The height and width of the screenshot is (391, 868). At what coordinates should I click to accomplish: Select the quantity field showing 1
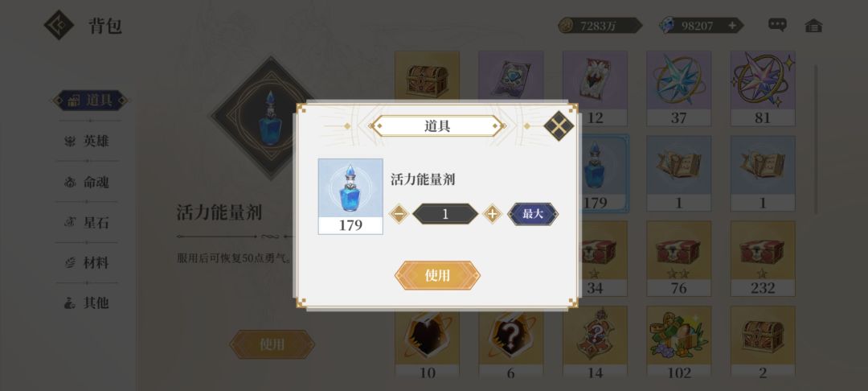tap(445, 214)
